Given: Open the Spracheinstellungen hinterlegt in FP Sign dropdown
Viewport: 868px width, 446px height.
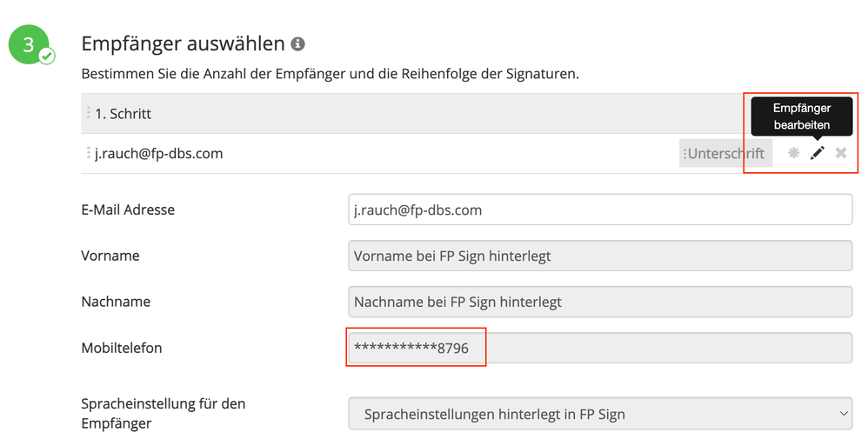Looking at the screenshot, I should [x=600, y=414].
